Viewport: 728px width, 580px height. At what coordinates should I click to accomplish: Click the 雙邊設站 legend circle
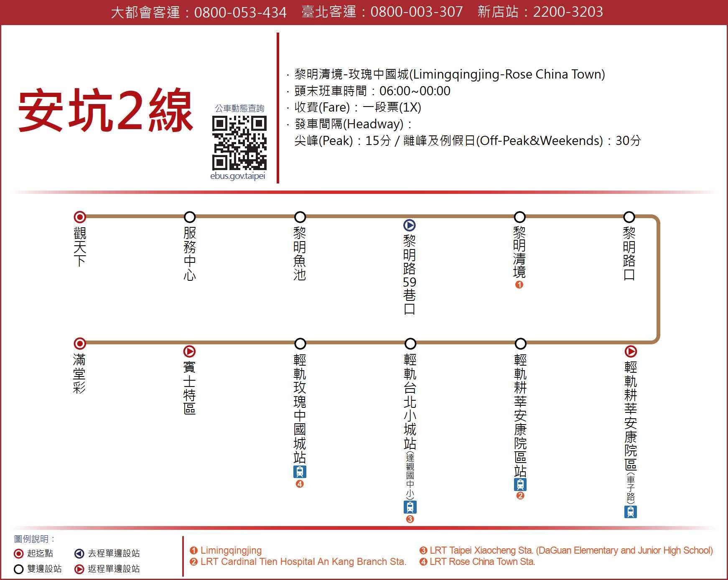click(18, 569)
